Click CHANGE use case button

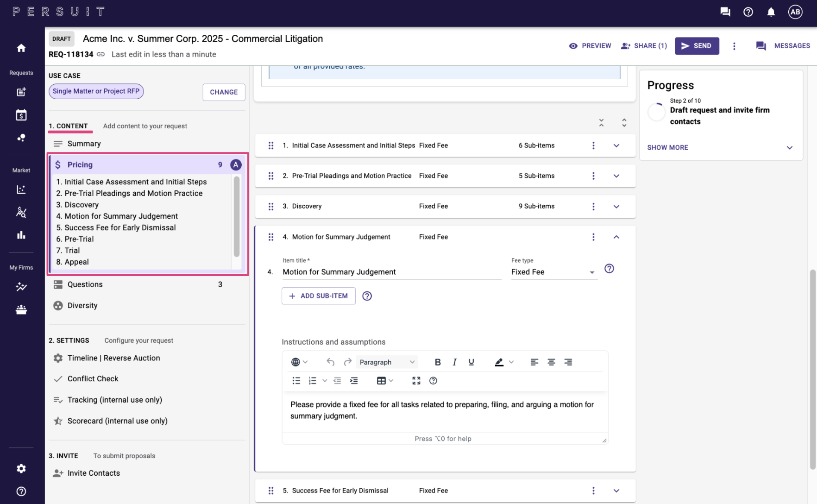click(224, 92)
